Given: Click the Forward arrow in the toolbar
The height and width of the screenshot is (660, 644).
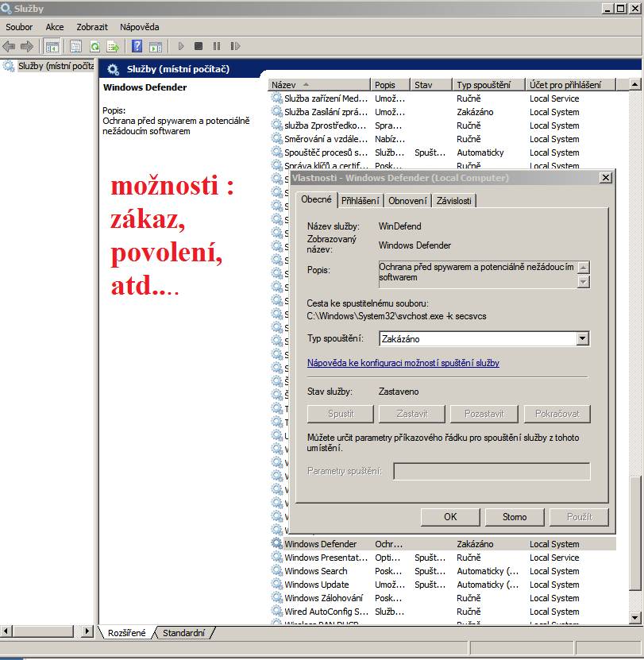Looking at the screenshot, I should tap(27, 46).
